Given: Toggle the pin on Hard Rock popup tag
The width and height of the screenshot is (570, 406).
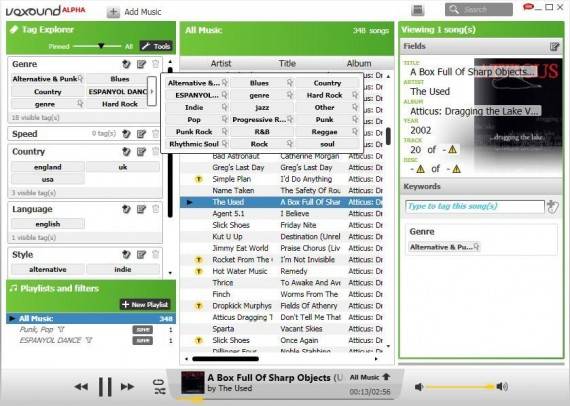Looking at the screenshot, I should 355,95.
